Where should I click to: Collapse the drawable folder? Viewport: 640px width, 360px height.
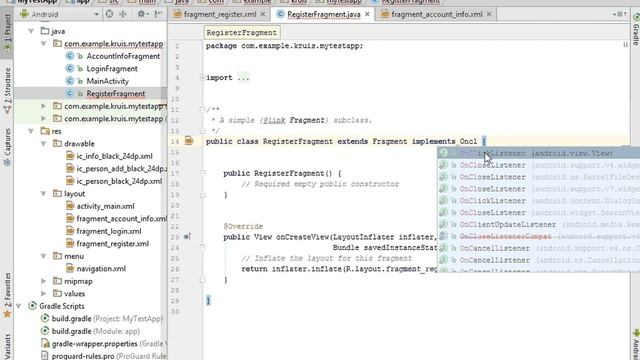(x=44, y=144)
